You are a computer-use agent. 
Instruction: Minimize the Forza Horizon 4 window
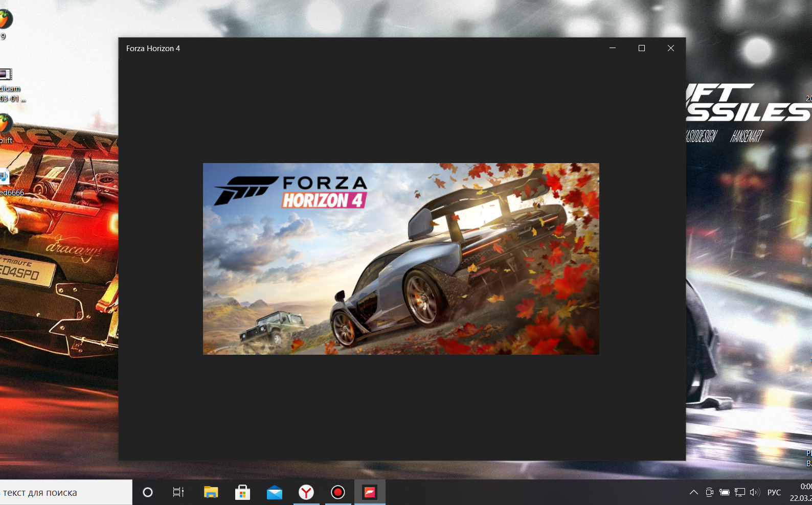coord(613,48)
